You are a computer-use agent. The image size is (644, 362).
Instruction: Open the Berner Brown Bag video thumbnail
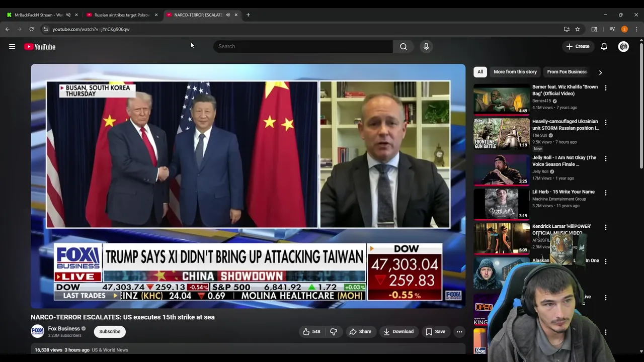[502, 99]
